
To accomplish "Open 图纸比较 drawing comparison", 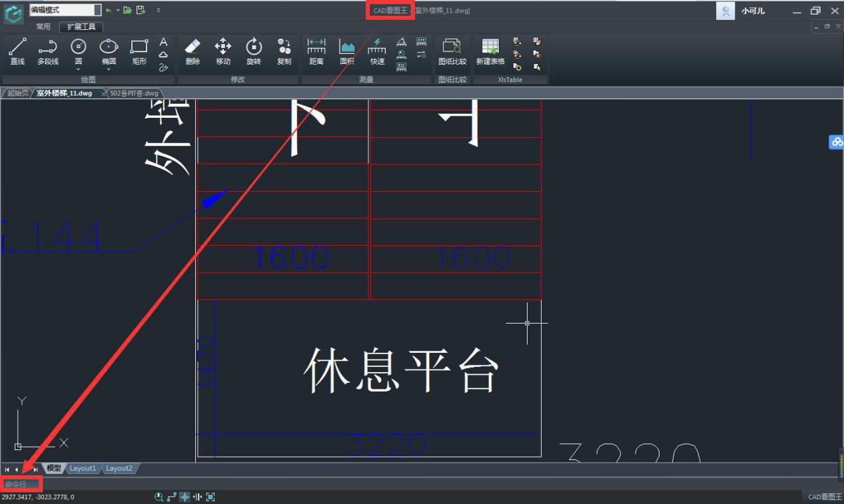I will coord(452,52).
